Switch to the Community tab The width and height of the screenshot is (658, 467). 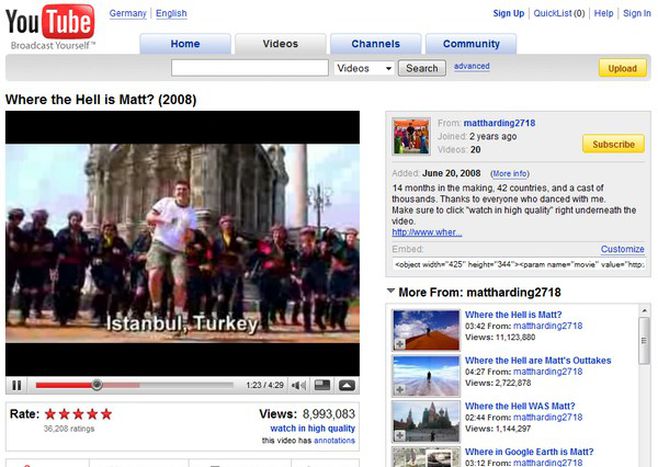[471, 44]
